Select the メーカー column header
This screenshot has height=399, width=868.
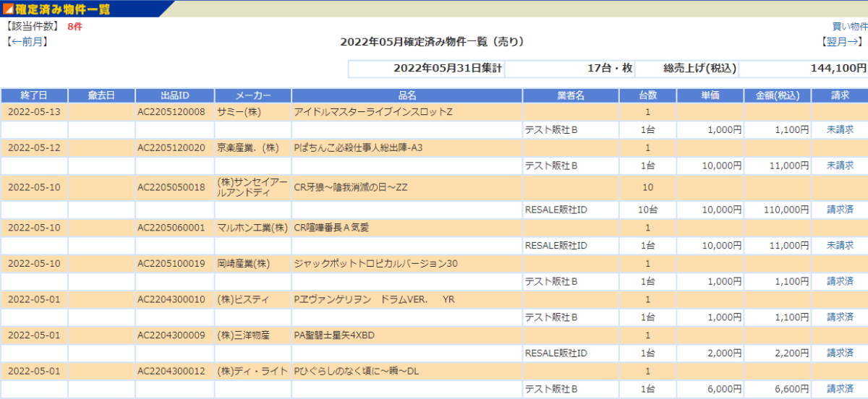pos(252,95)
